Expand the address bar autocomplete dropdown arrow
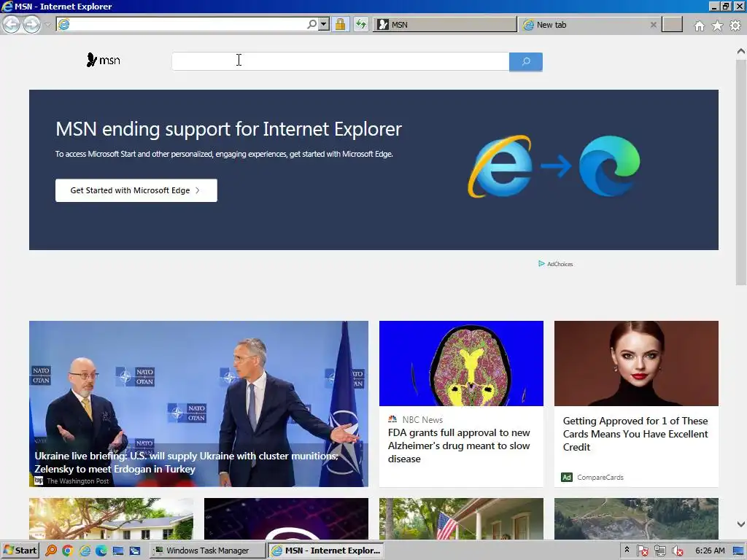The image size is (747, 560). tap(324, 24)
